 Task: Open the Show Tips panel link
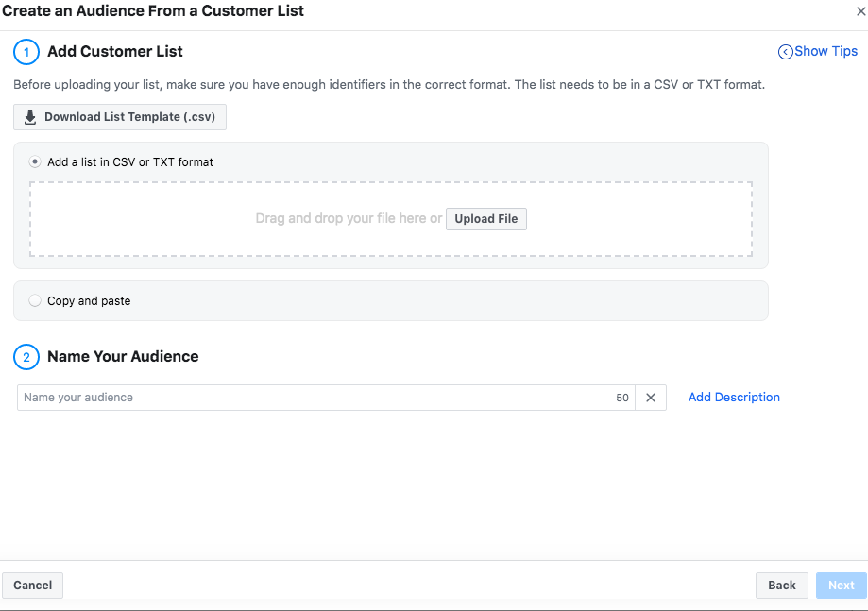click(x=825, y=51)
